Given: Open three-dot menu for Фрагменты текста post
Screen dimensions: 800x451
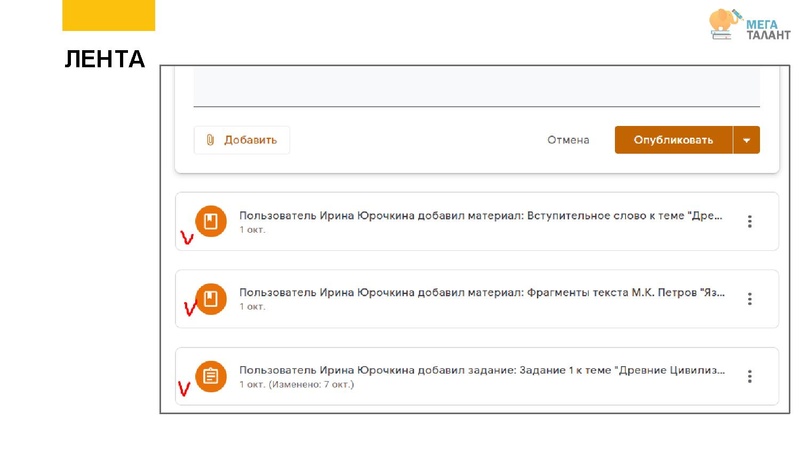Looking at the screenshot, I should click(749, 299).
